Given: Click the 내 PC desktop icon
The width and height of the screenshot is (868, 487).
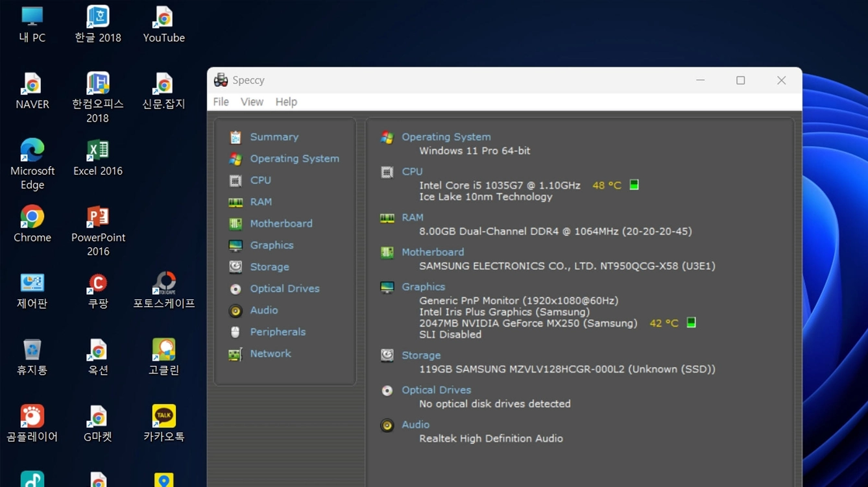Looking at the screenshot, I should pyautogui.click(x=32, y=25).
